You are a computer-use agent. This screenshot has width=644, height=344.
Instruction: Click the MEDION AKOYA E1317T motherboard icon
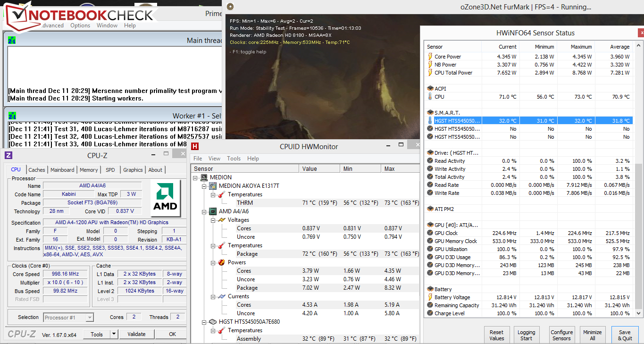click(213, 186)
